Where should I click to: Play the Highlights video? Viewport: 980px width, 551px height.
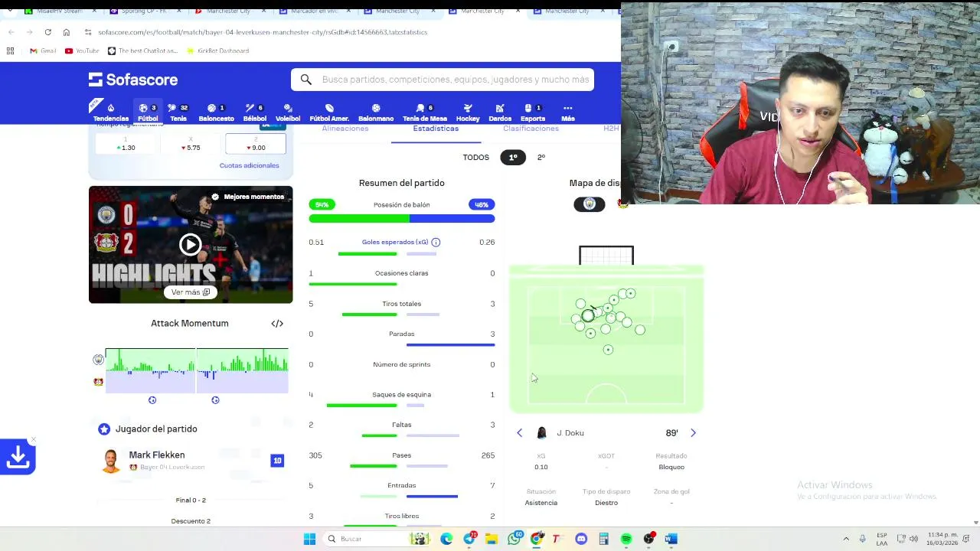click(191, 245)
